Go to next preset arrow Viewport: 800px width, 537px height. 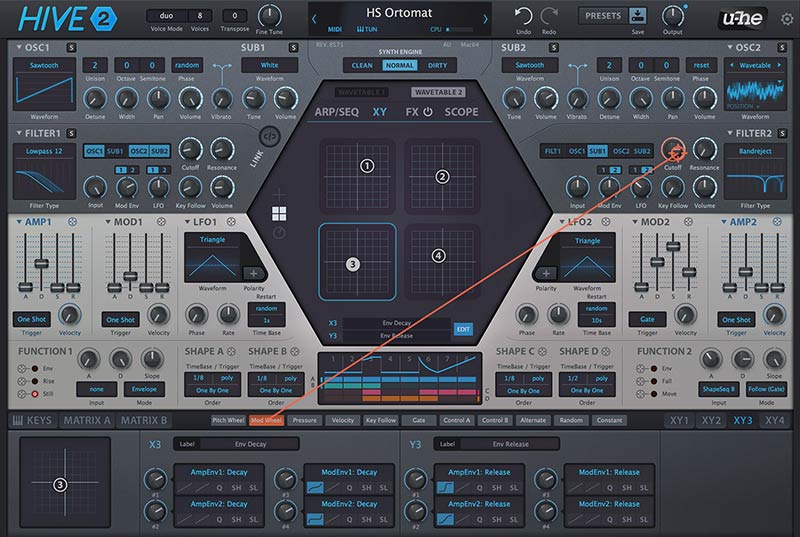click(x=485, y=19)
